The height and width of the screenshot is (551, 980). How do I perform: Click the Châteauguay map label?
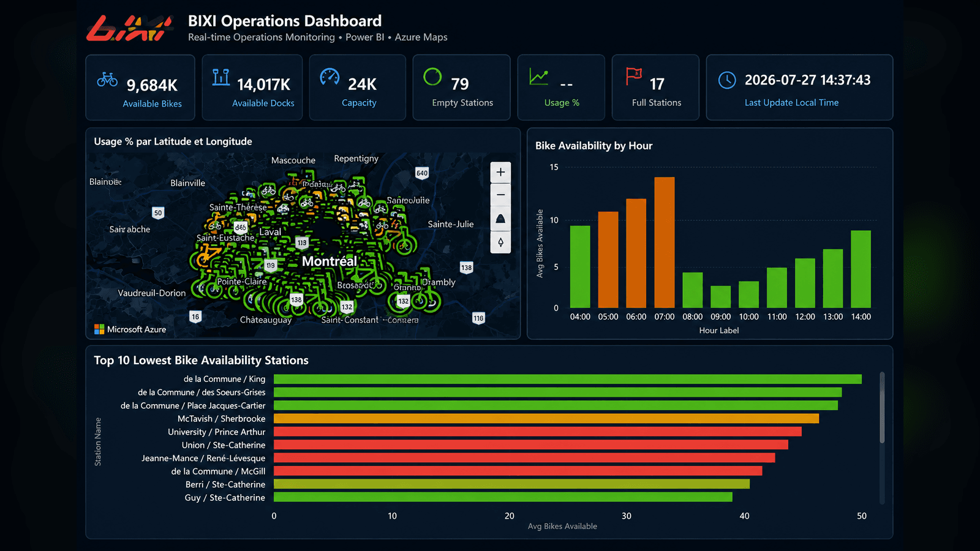266,320
